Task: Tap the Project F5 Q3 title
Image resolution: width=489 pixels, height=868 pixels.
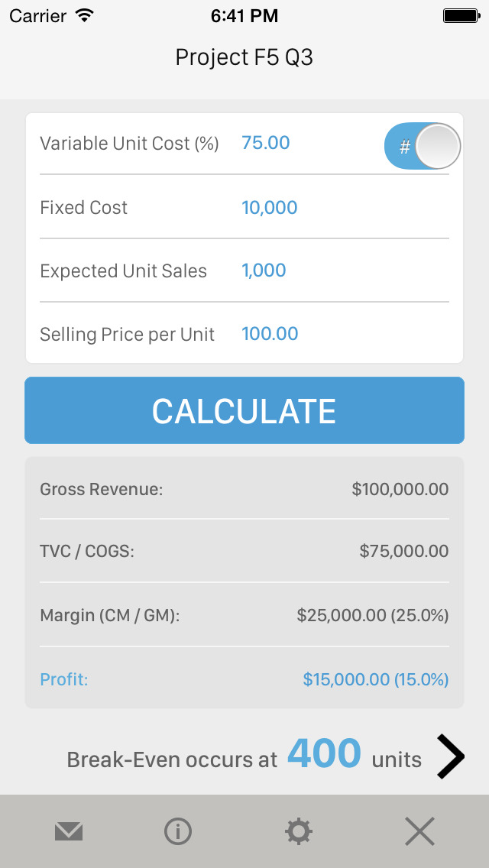Action: 244,57
